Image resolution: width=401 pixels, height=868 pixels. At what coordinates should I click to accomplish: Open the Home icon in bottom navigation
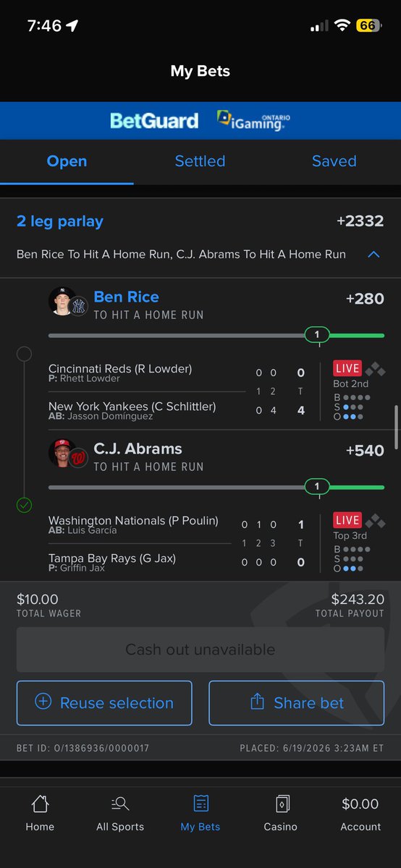coord(40,804)
